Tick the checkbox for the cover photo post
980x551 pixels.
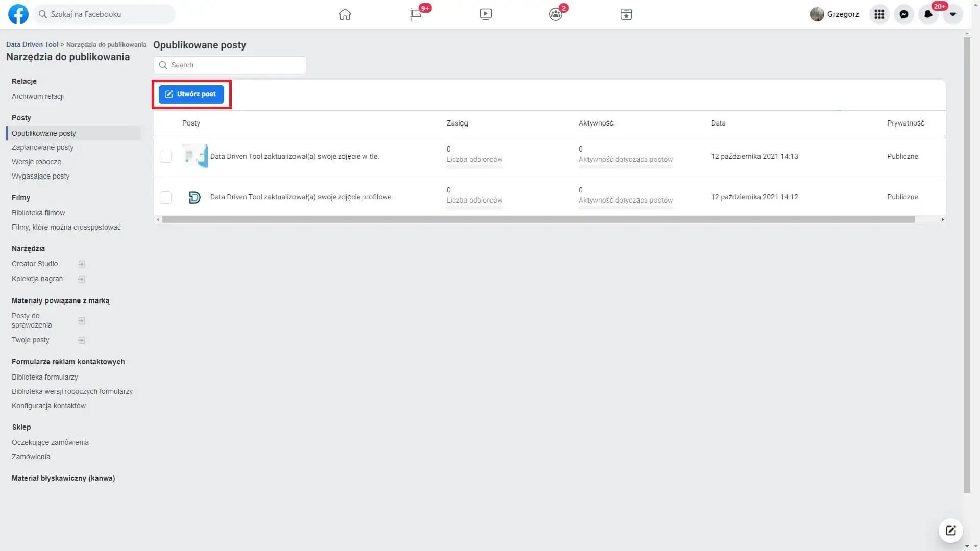[x=166, y=157]
